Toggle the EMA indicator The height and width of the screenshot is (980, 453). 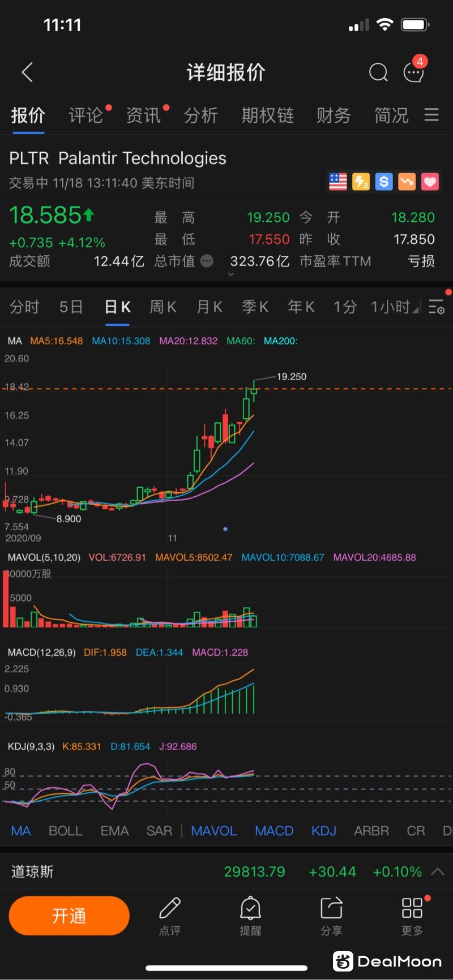click(114, 831)
